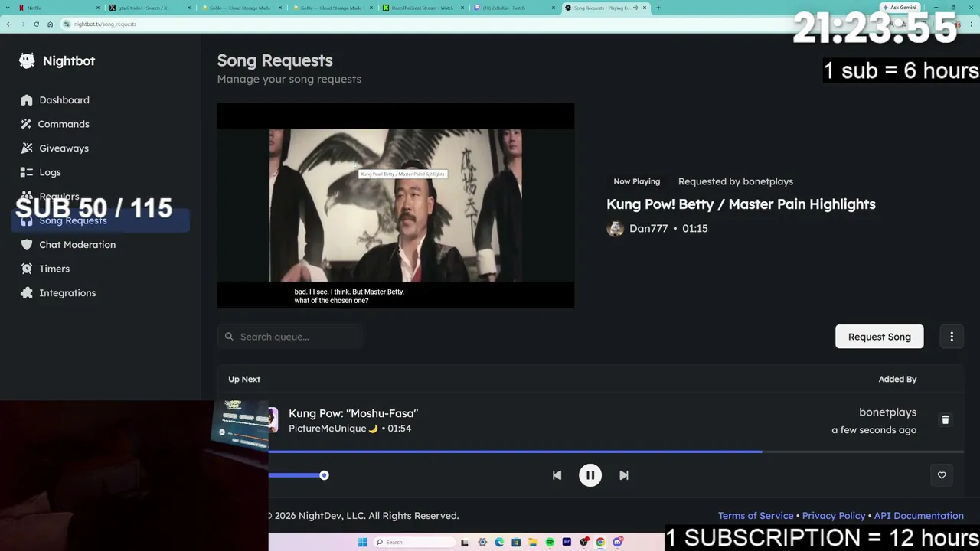980x551 pixels.
Task: Click the Integrations puzzle piece icon
Action: tap(27, 293)
